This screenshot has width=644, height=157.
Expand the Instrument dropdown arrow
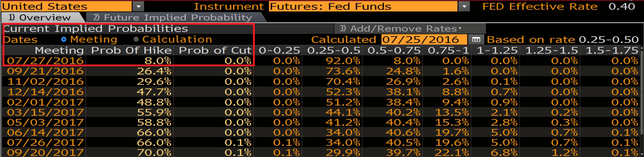(464, 6)
